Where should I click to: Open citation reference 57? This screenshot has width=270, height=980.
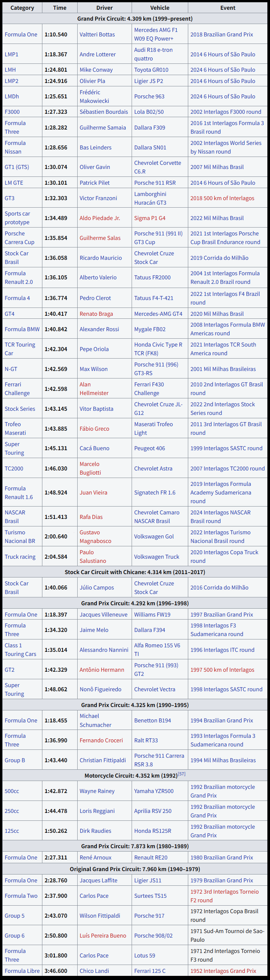pos(181,774)
